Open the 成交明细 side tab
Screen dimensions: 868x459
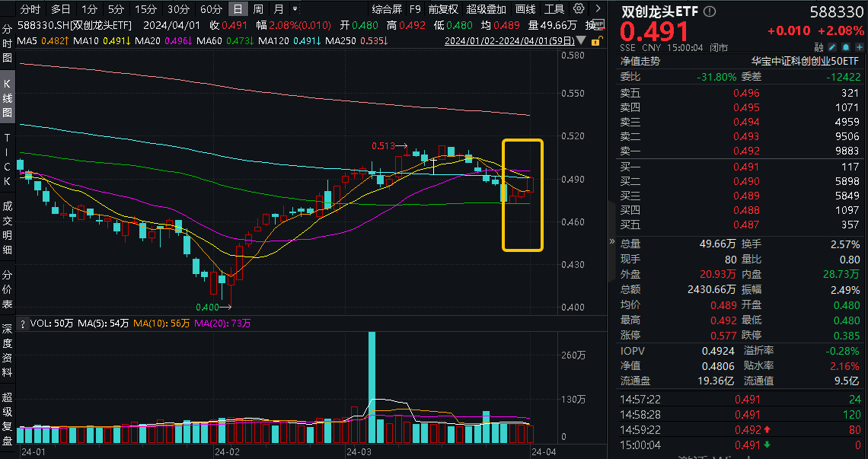8,227
